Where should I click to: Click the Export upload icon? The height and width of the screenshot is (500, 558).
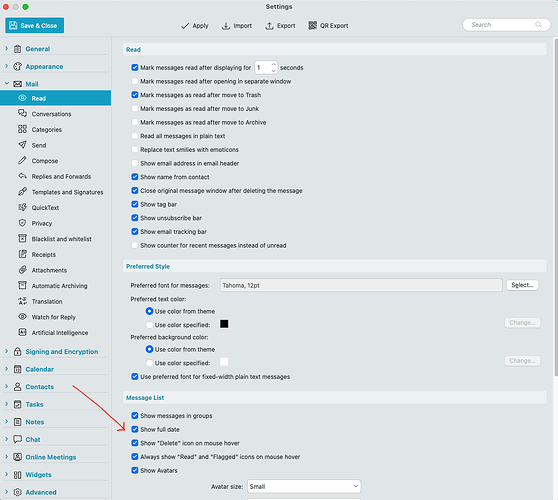[269, 26]
